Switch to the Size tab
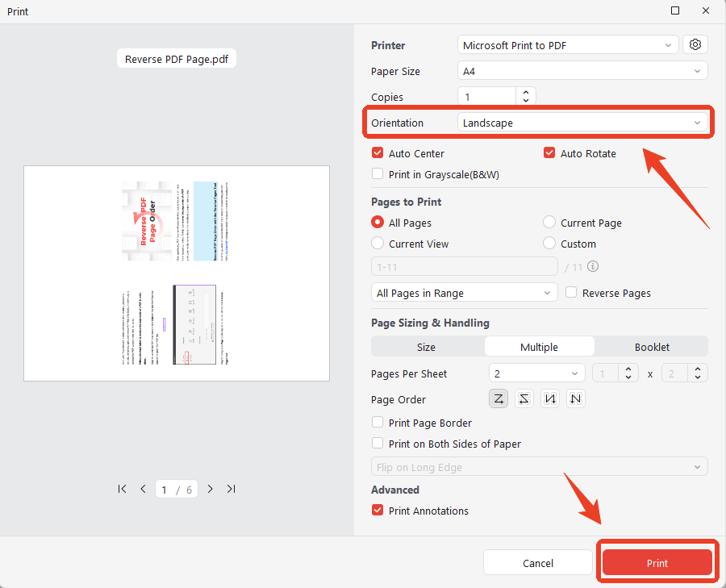Viewport: 726px width, 588px height. tap(427, 347)
